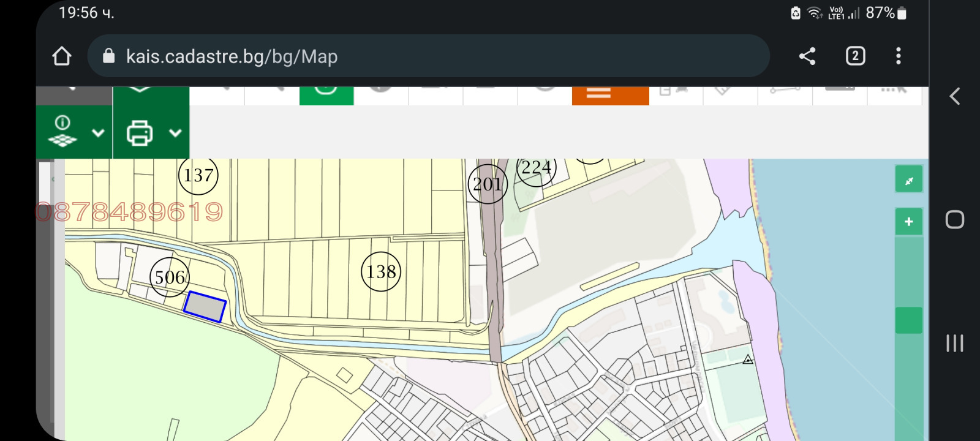Image resolution: width=980 pixels, height=441 pixels.
Task: Click the triangle geodetic point marker
Action: pos(748,360)
